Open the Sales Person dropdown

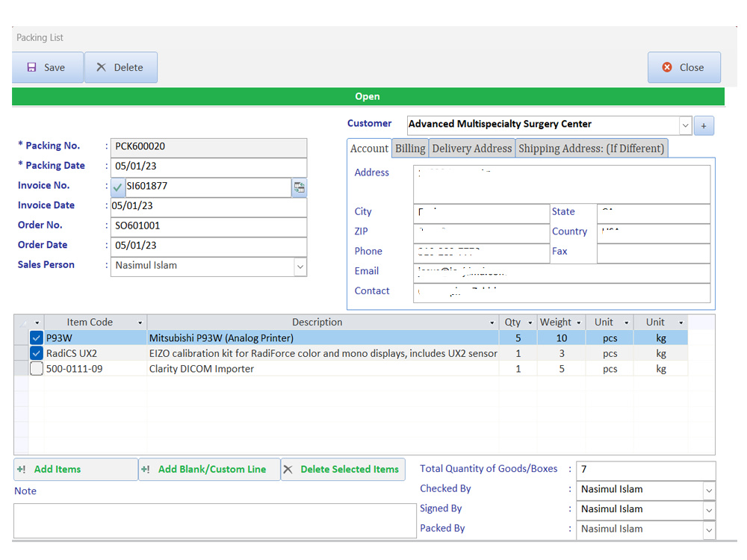[300, 267]
